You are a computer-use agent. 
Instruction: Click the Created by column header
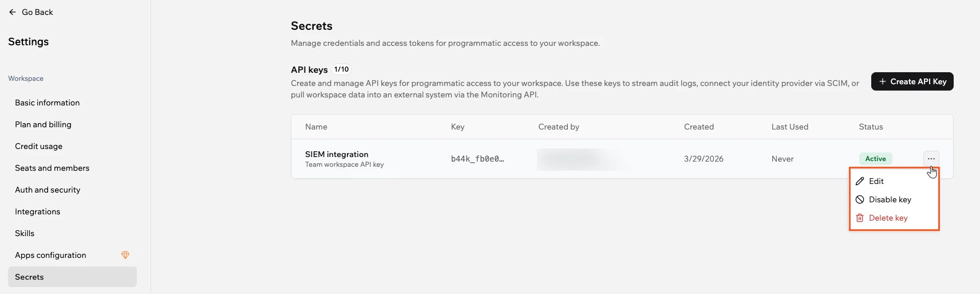pos(559,127)
